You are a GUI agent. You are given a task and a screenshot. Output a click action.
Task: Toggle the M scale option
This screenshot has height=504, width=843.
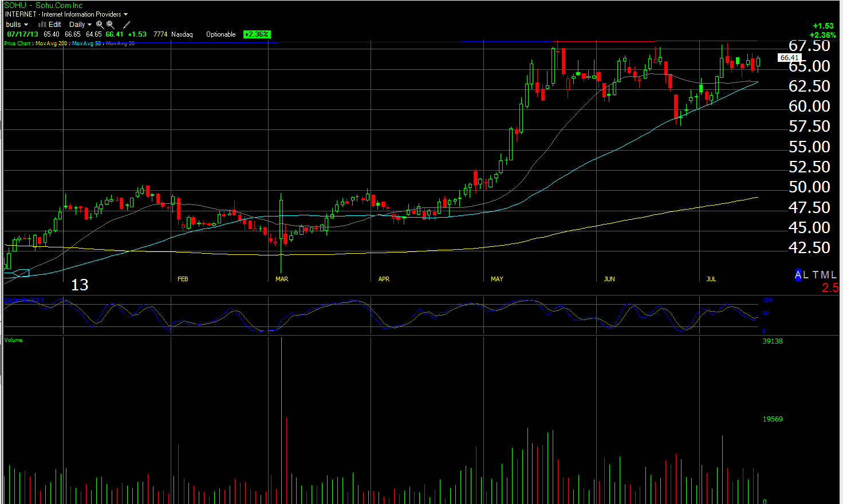[x=825, y=275]
